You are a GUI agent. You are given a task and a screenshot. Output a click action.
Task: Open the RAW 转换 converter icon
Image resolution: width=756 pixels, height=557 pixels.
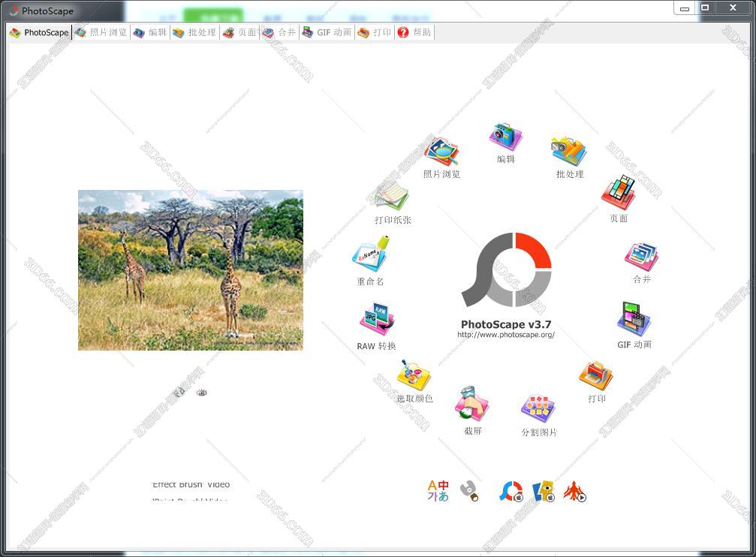tap(376, 321)
